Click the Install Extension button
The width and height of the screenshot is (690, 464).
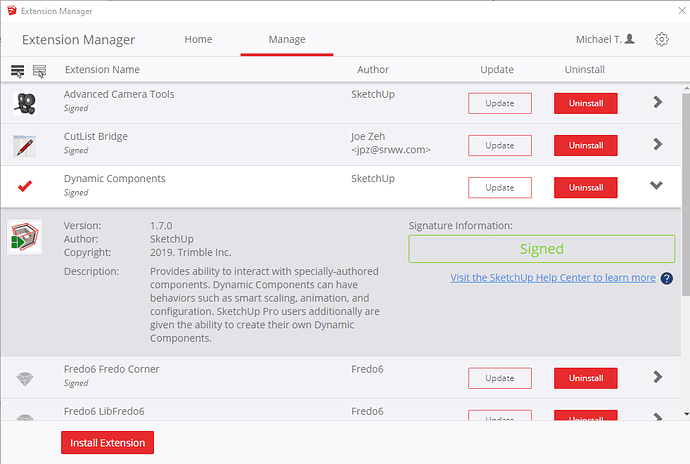(x=107, y=442)
